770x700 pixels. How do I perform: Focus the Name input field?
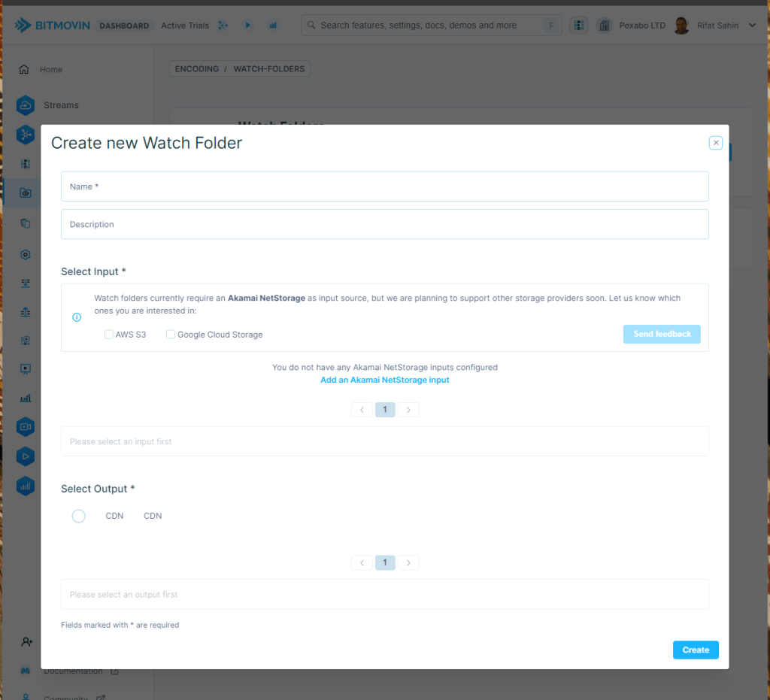384,186
